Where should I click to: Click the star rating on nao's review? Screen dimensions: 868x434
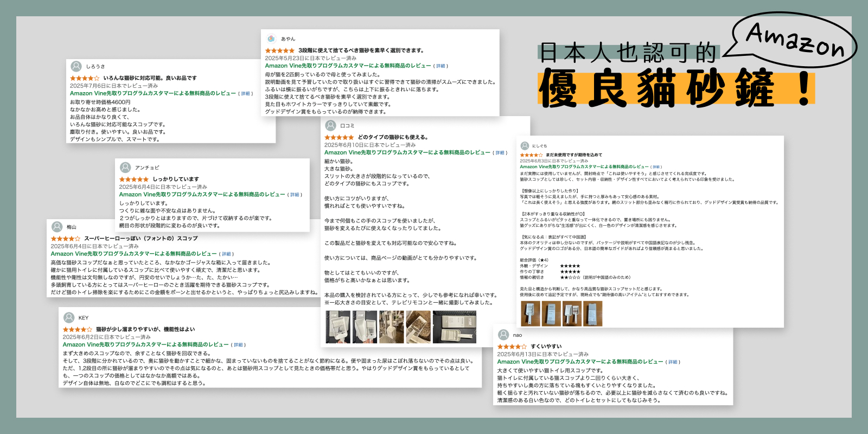click(x=512, y=347)
